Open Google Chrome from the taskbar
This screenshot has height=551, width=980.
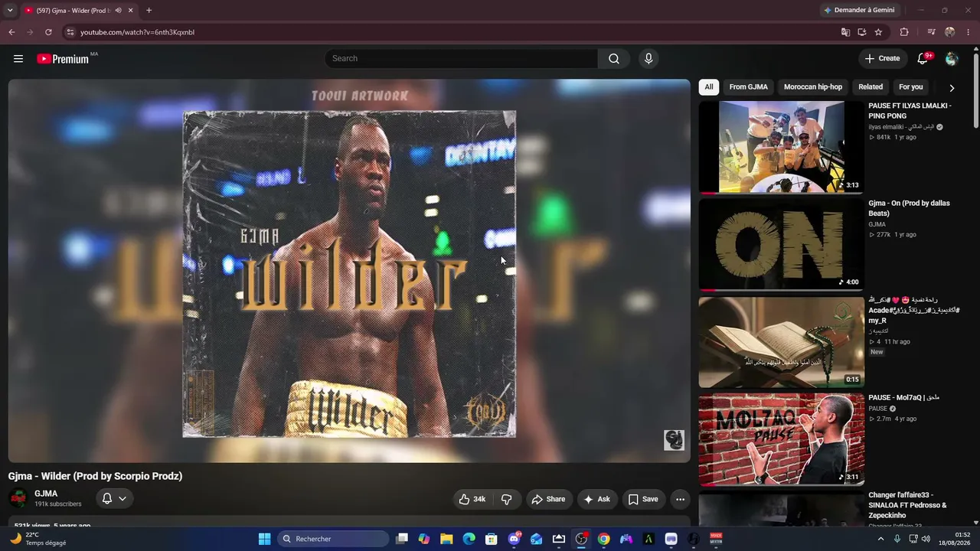603,539
